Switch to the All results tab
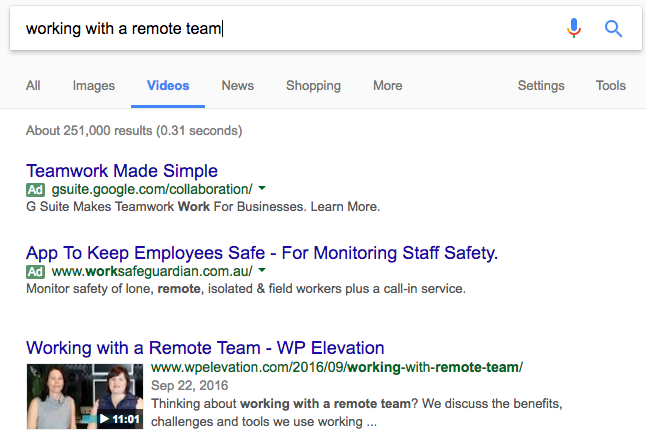This screenshot has height=445, width=646. point(33,85)
